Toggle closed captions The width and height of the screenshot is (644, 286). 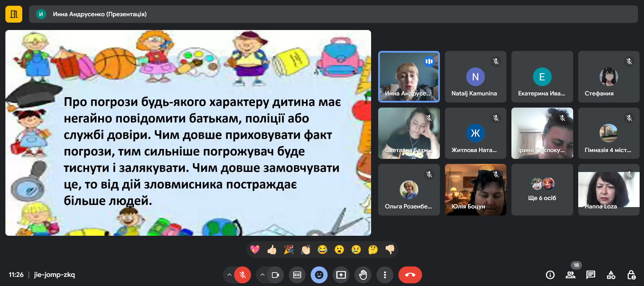tap(297, 275)
